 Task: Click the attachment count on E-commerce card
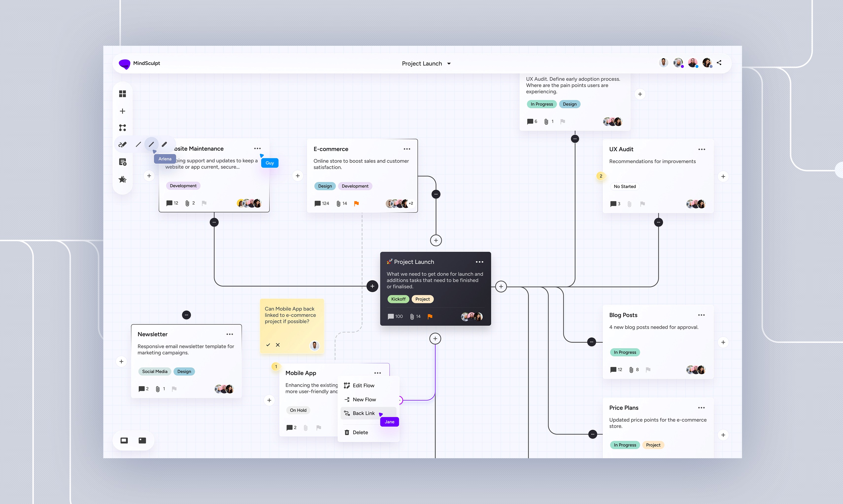tap(342, 203)
